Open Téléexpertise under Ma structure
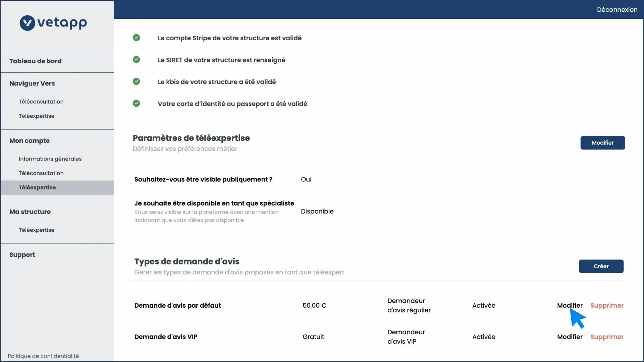Screen dimensions: 644x362 36,230
